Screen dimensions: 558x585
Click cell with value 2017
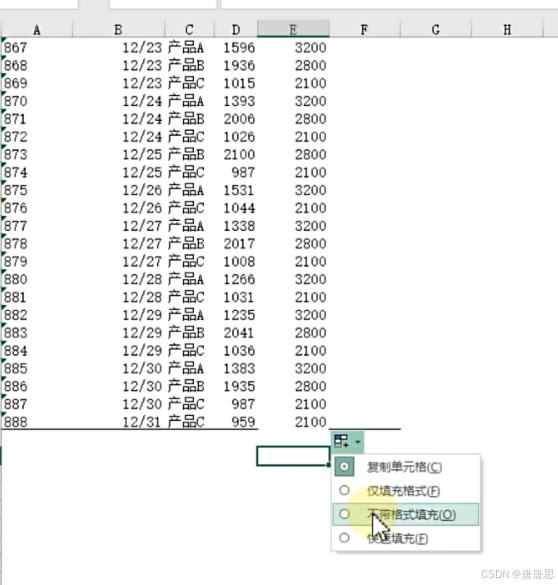(236, 244)
